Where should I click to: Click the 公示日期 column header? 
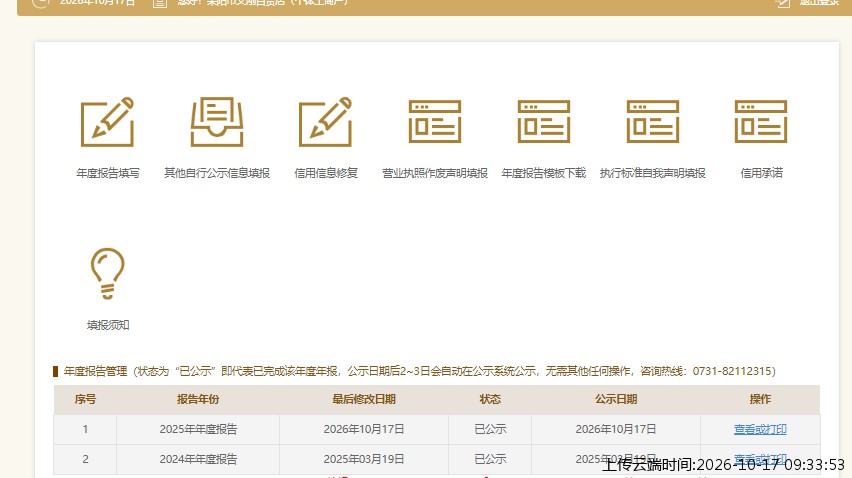[616, 399]
